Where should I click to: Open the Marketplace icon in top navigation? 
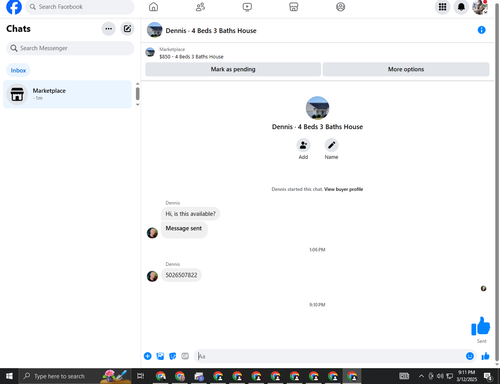tap(294, 7)
